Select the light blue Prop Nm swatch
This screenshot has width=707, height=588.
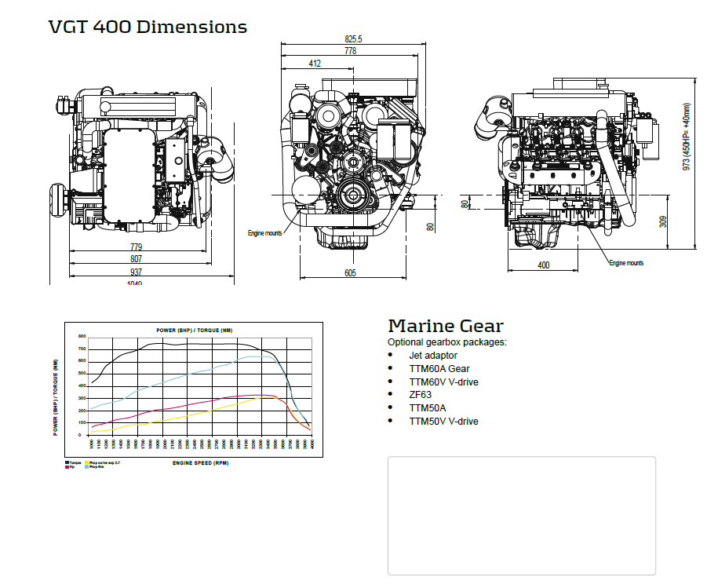[87, 467]
